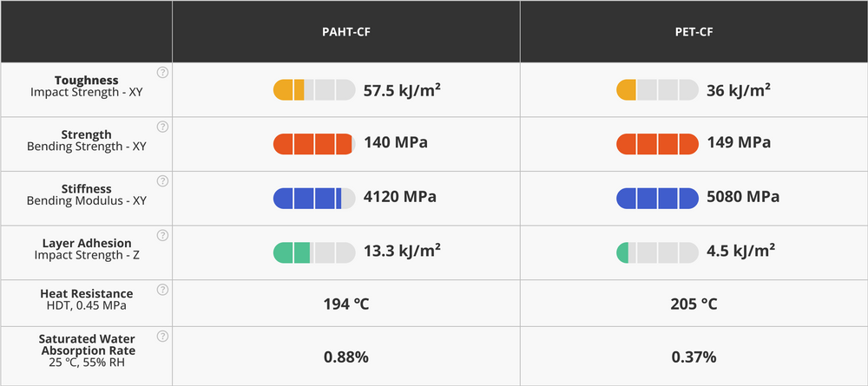Open the Stiffness info tooltip icon
Image resolution: width=868 pixels, height=386 pixels.
point(162,181)
